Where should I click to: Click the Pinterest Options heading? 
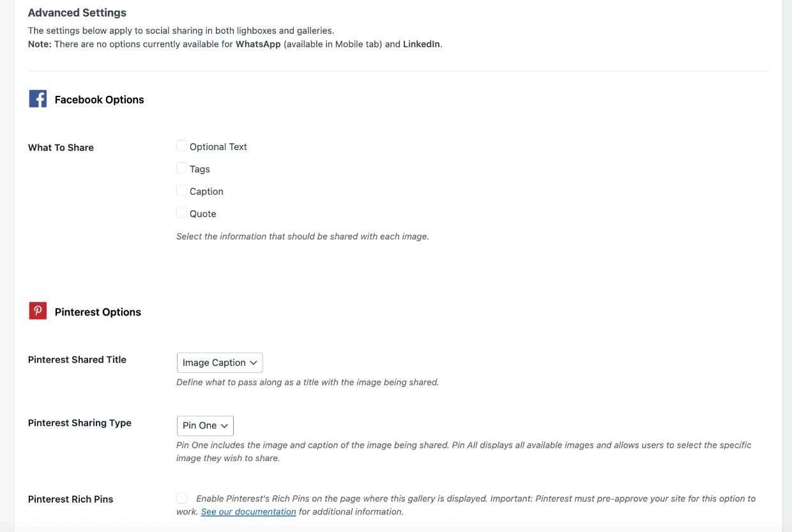pos(98,312)
